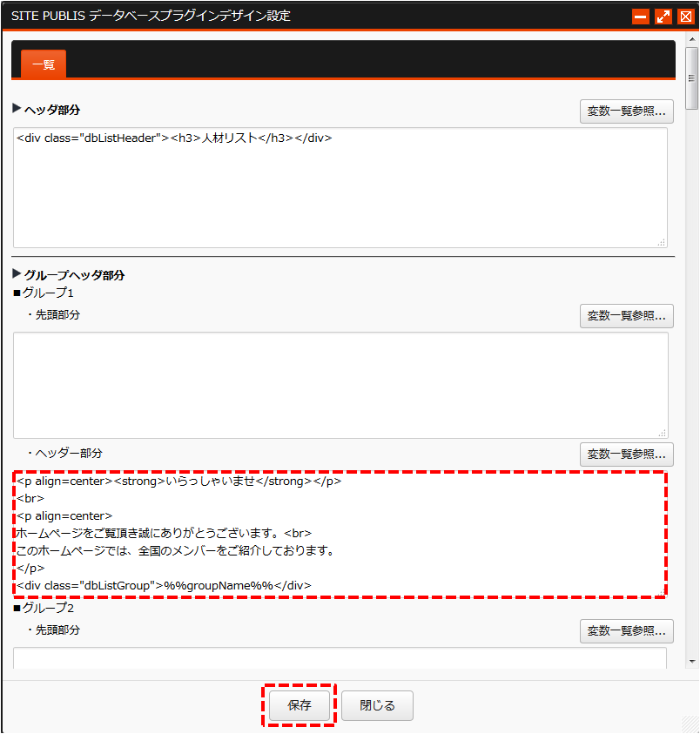
Task: Click the line containing %%groupName%%
Action: pos(164,586)
